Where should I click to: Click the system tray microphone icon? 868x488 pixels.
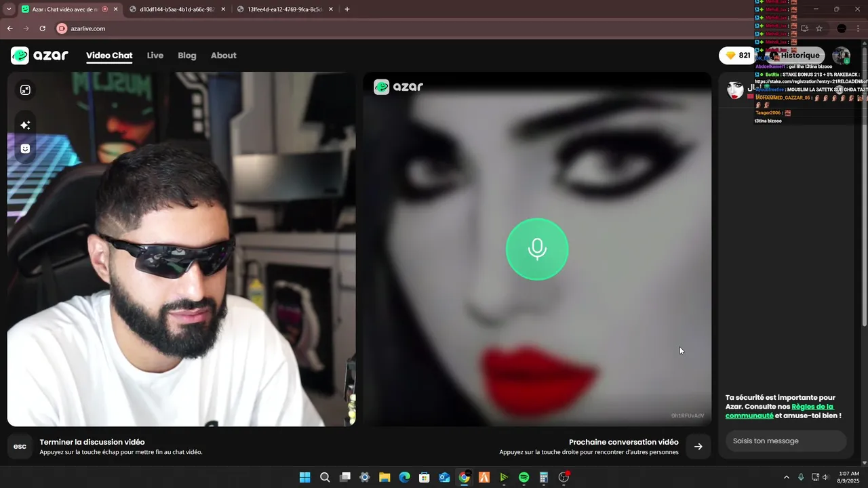tap(801, 477)
